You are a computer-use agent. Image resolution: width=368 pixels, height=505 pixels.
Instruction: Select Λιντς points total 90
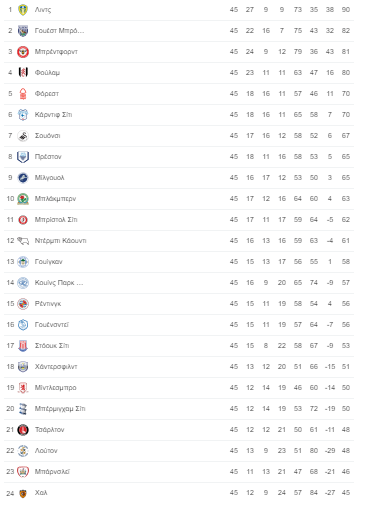pos(346,10)
